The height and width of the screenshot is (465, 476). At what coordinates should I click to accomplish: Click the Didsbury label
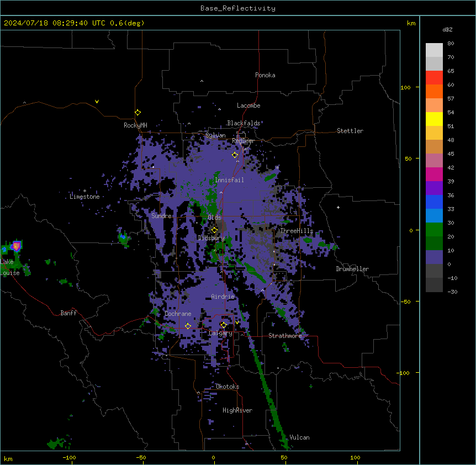[x=211, y=238]
